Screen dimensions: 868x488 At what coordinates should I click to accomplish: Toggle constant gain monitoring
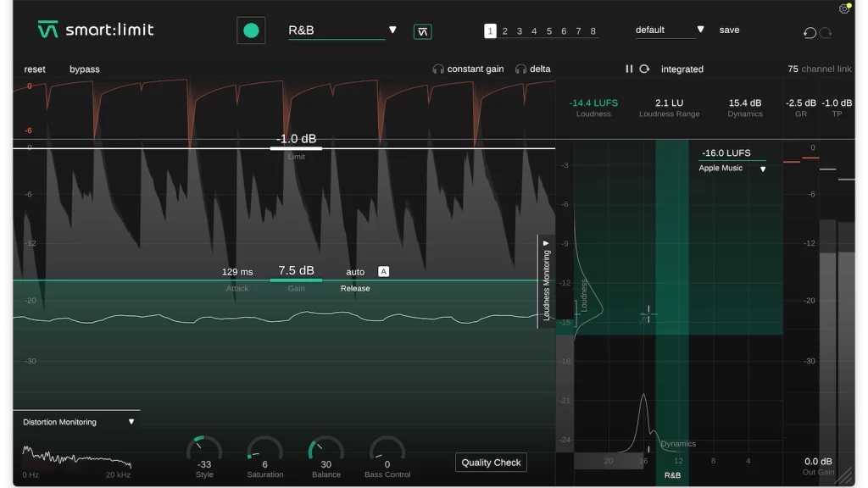tap(473, 69)
